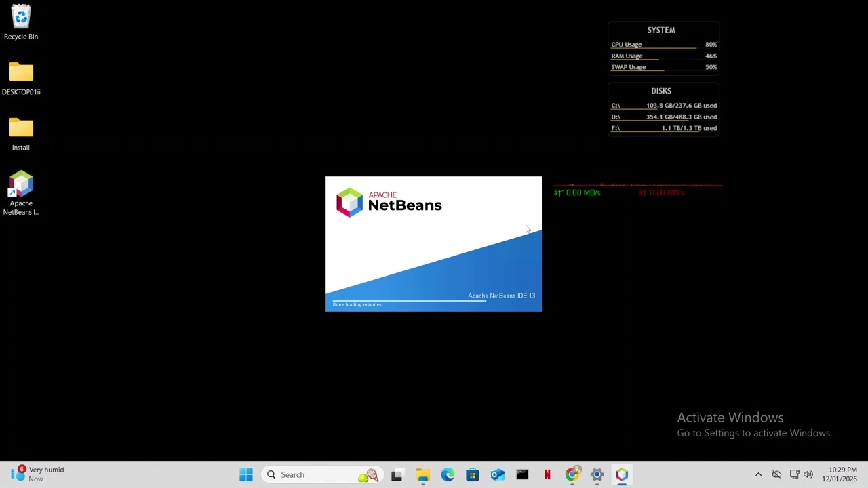The width and height of the screenshot is (868, 488).
Task: Click the 'Apache NetBeans IDE 13' label
Action: tap(501, 296)
